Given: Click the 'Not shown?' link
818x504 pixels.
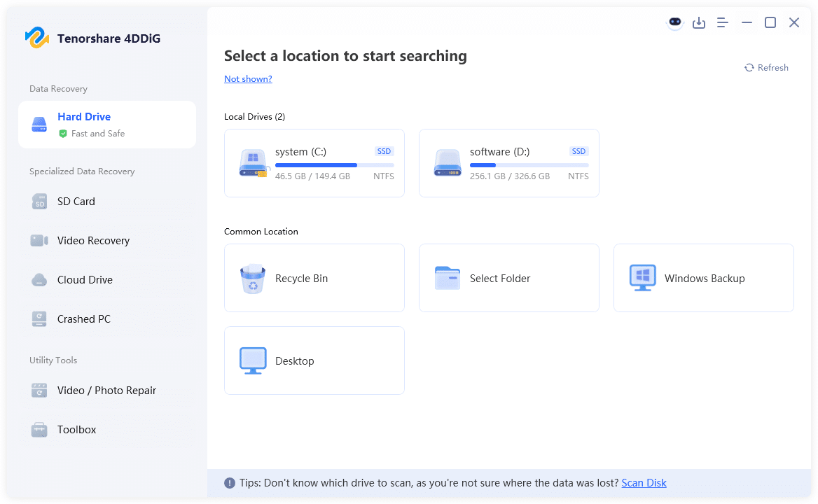Looking at the screenshot, I should click(248, 79).
